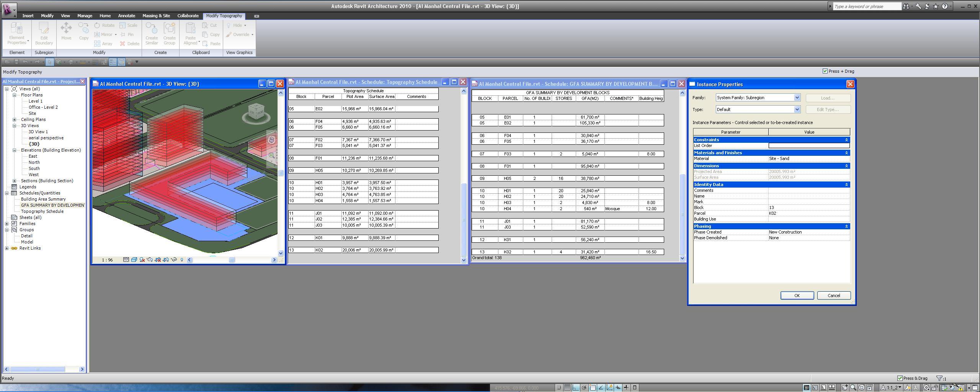Click the Edit Type... button
Screen dimensions: 980x392
[x=828, y=109]
